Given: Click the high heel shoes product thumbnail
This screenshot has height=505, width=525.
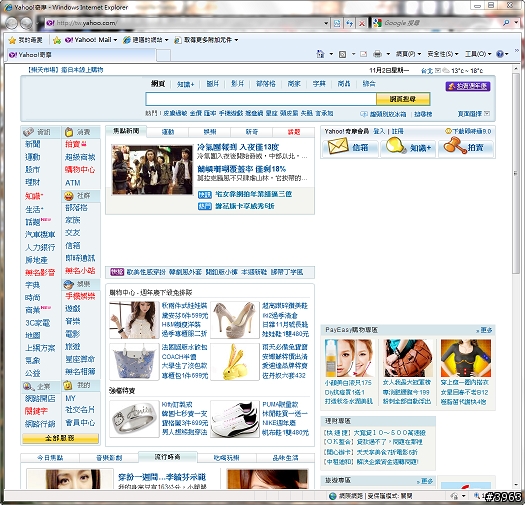Looking at the screenshot, I should click(235, 320).
